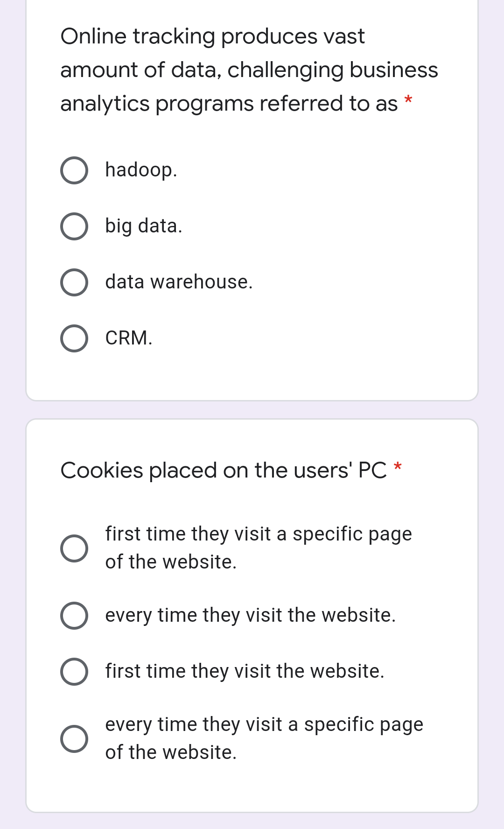This screenshot has width=504, height=829.
Task: Select the "hadoop." radio button
Action: (75, 170)
